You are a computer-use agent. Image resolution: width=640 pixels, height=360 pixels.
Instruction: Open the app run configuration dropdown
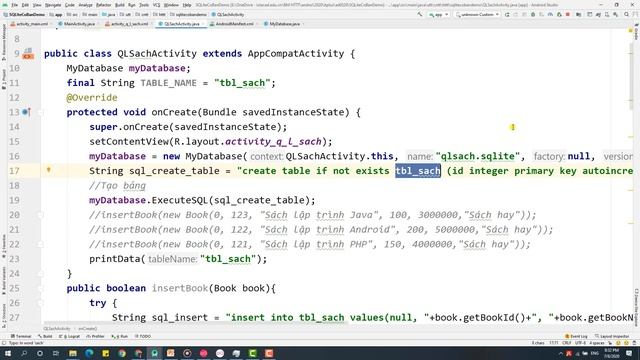coord(439,14)
